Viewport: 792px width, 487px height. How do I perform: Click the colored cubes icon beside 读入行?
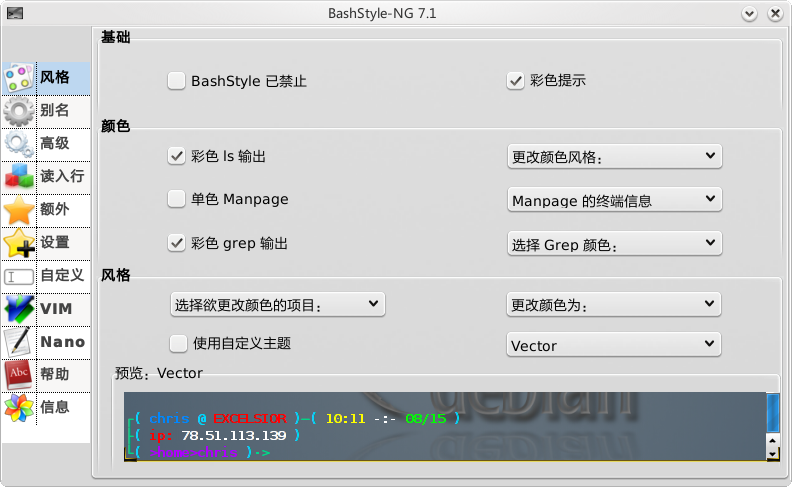19,177
